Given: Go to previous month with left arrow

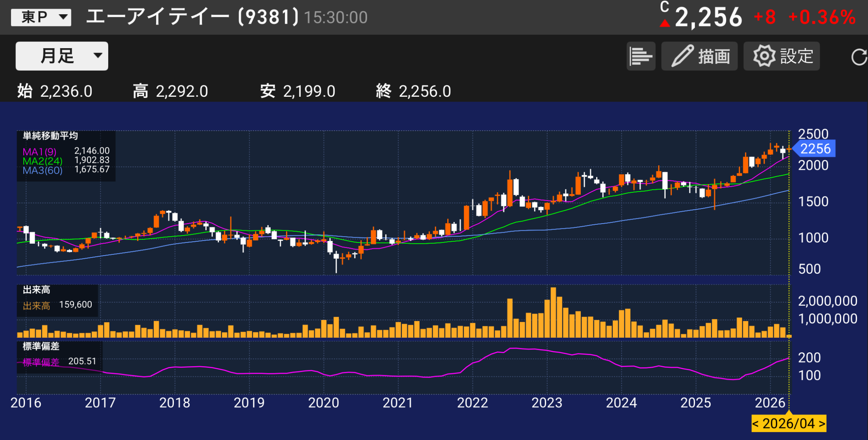Looking at the screenshot, I should (x=756, y=424).
